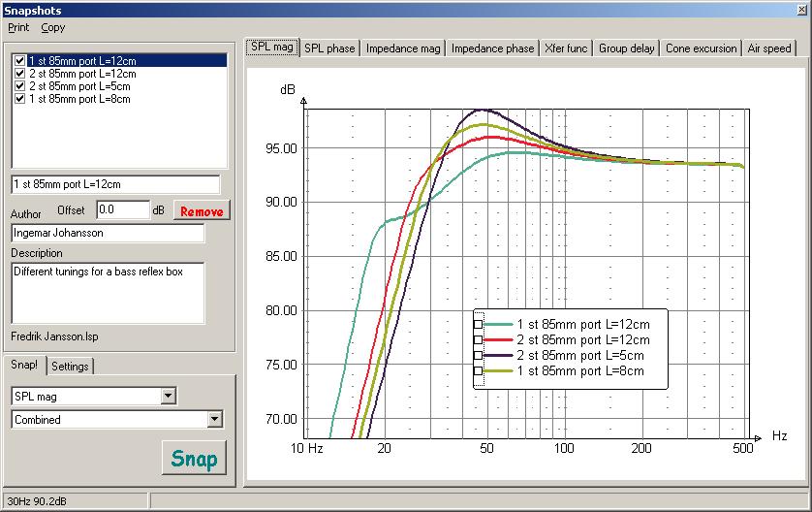Click the 50 Hz axis label

(x=486, y=448)
